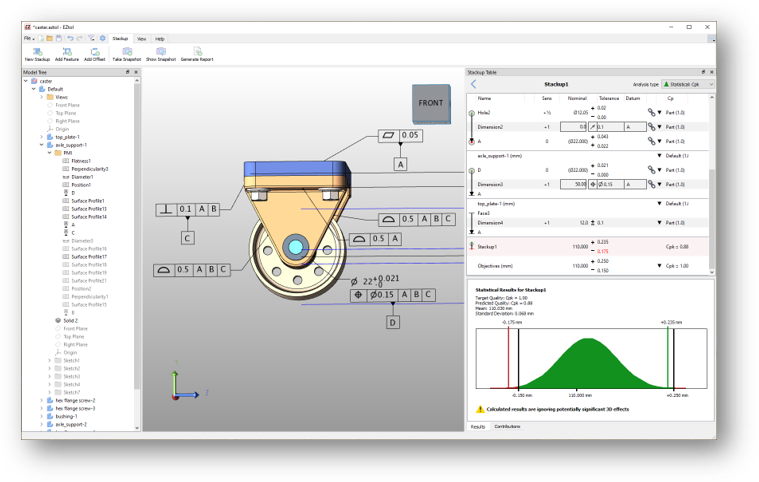Click the New Stackup icon
Image resolution: width=759 pixels, height=482 pixels.
tap(37, 54)
